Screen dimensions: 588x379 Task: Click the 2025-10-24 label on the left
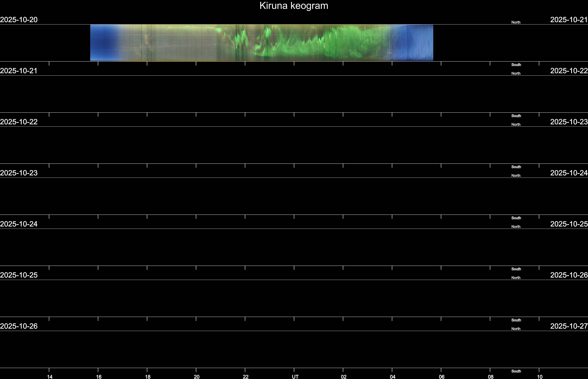19,224
